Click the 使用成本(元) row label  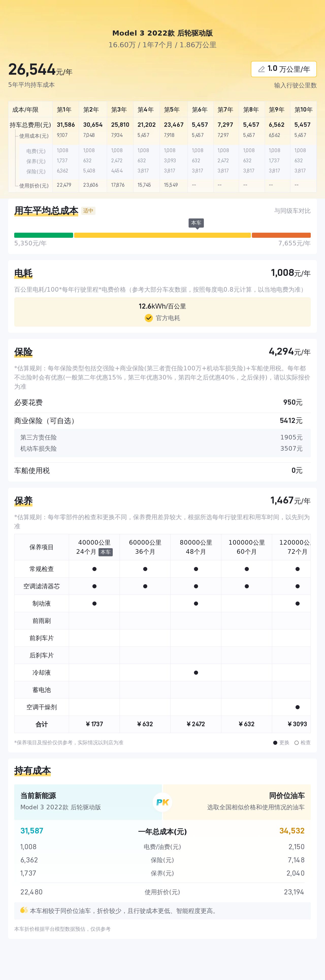34,136
